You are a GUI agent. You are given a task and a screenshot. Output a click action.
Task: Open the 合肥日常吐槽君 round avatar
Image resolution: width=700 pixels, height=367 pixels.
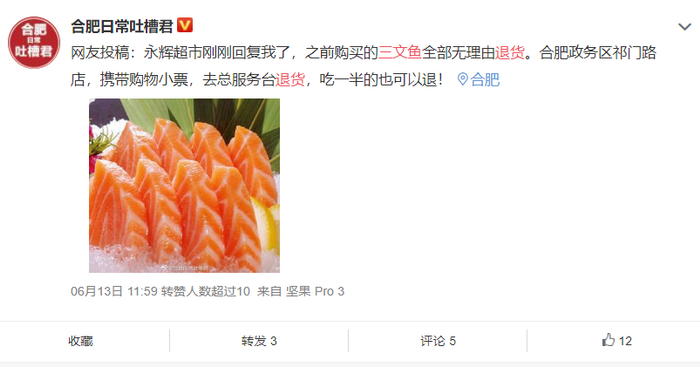pos(34,43)
